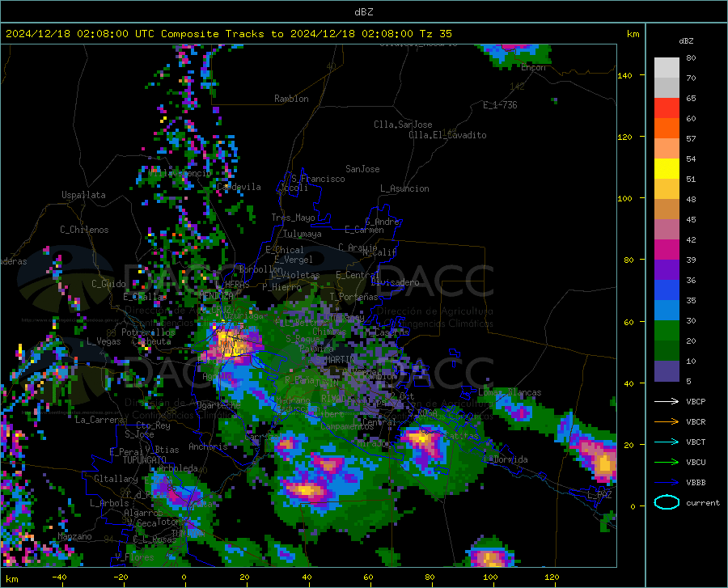
Task: Click the Uspallata town label
Action: coord(83,195)
